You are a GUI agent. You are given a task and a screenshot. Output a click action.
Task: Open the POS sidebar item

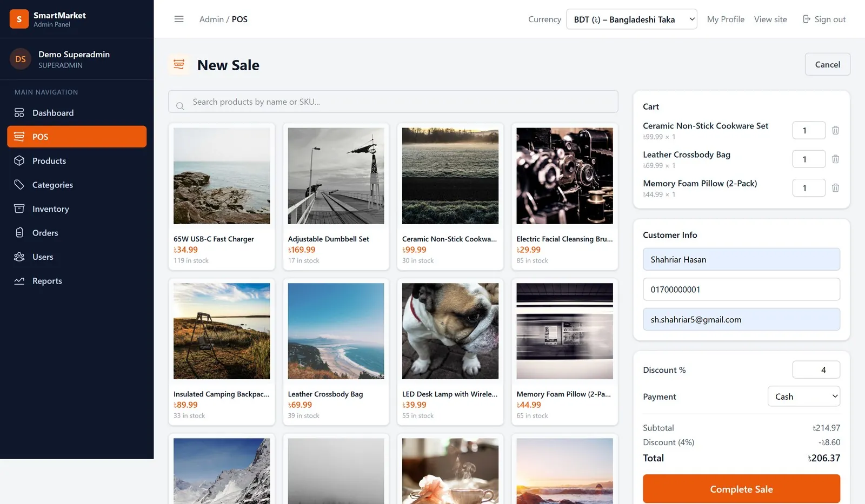click(x=77, y=137)
